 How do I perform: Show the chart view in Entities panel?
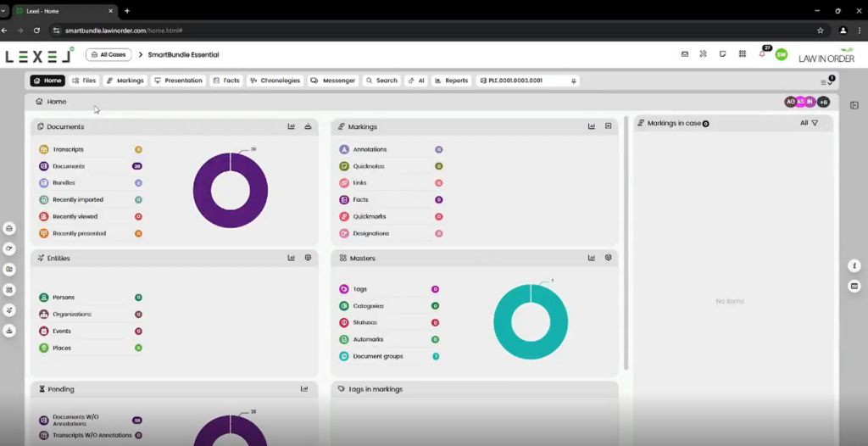292,258
